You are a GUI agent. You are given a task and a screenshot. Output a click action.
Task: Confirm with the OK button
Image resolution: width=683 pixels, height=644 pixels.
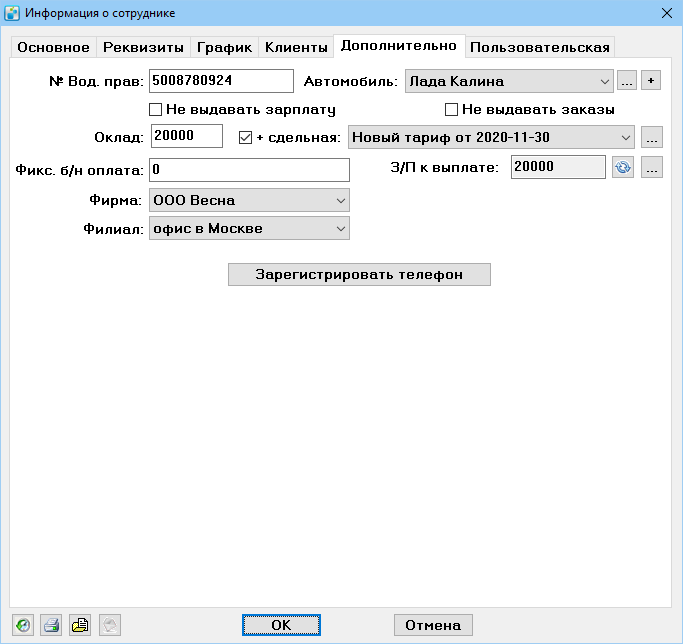[x=281, y=625]
